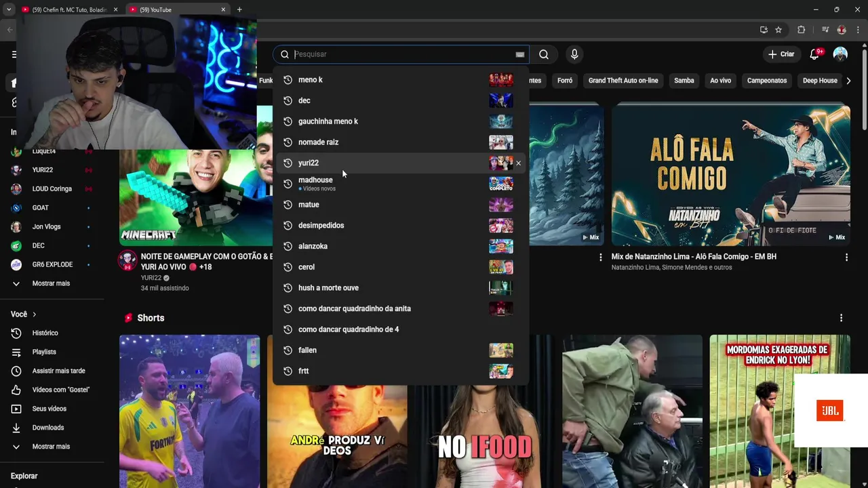
Task: Pick the 'fallen' suggestion
Action: (401, 350)
